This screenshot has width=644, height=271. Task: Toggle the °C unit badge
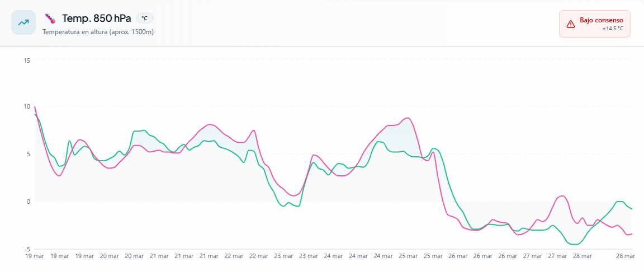(x=144, y=18)
